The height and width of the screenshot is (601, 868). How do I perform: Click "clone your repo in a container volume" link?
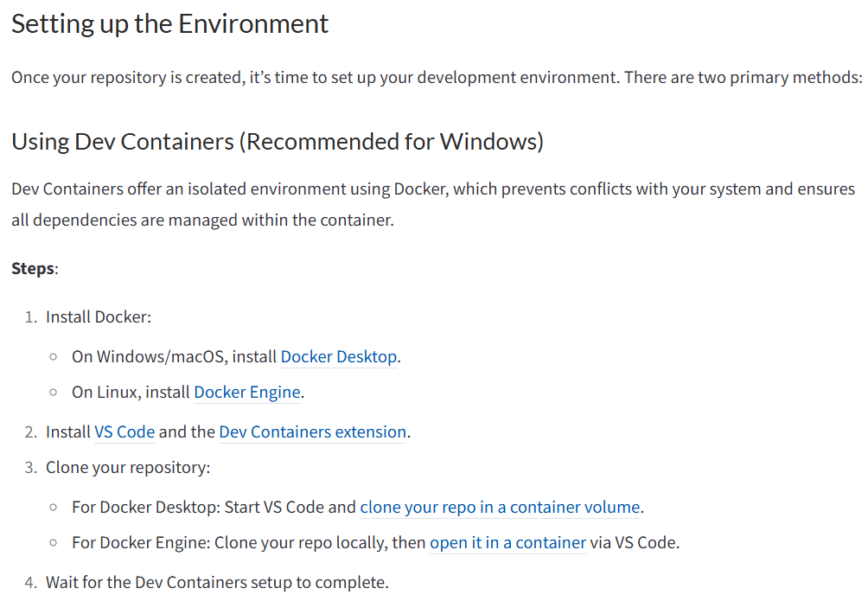pyautogui.click(x=500, y=508)
